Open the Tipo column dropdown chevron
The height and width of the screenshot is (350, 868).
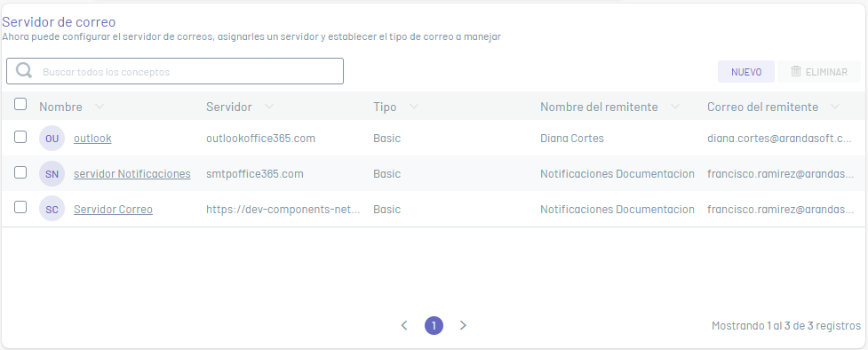pos(413,107)
